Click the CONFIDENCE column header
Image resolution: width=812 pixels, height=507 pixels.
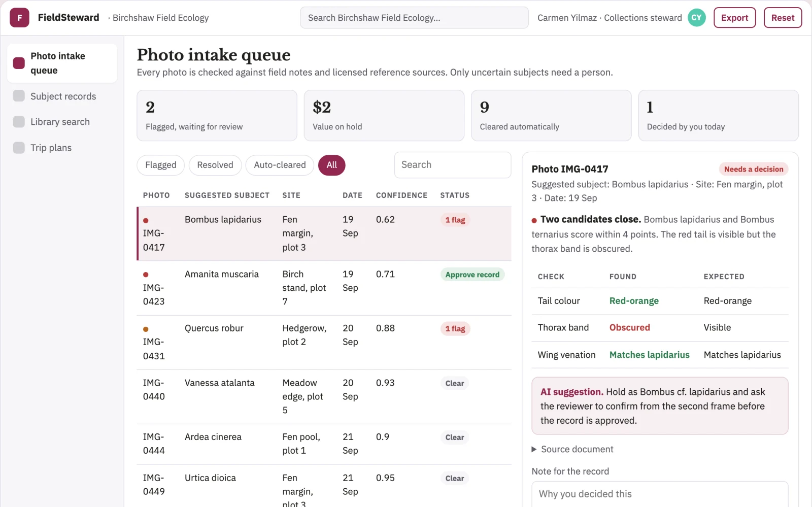pos(401,195)
